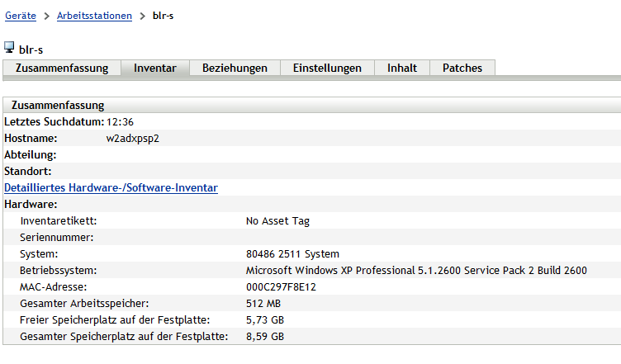621x364 pixels.
Task: Click the No Asset Tag value
Action: tap(277, 220)
